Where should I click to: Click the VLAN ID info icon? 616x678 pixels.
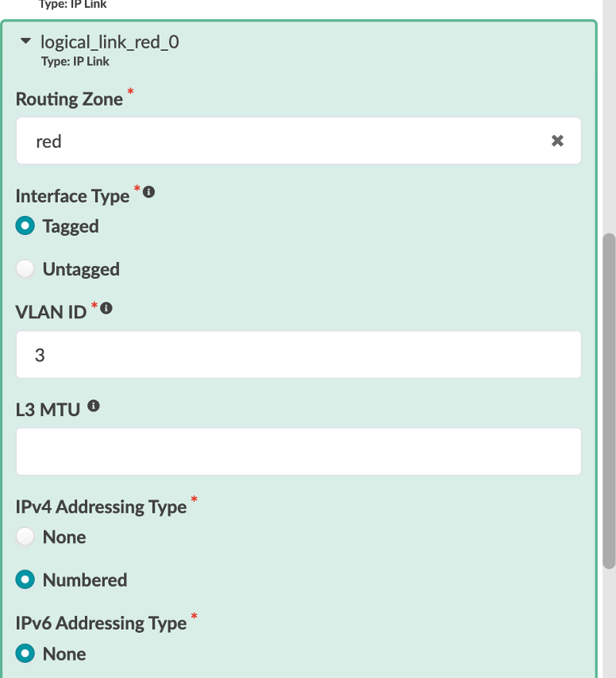(x=106, y=308)
